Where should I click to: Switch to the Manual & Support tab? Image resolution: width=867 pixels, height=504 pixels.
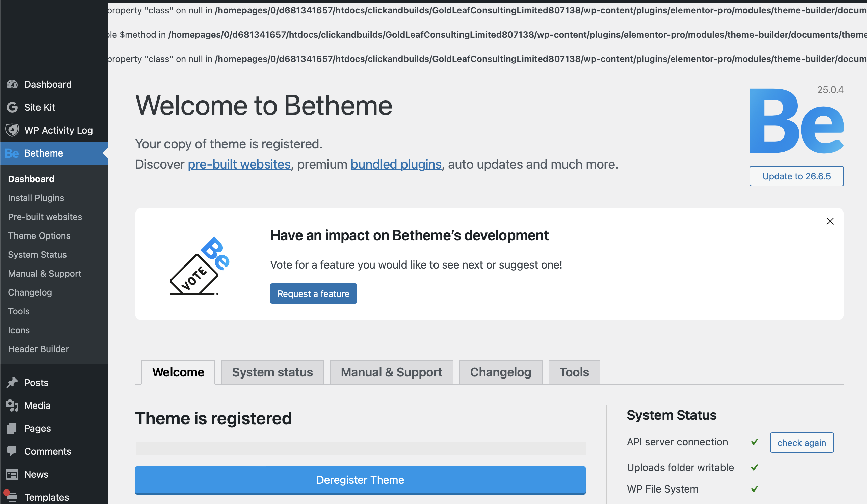[392, 372]
